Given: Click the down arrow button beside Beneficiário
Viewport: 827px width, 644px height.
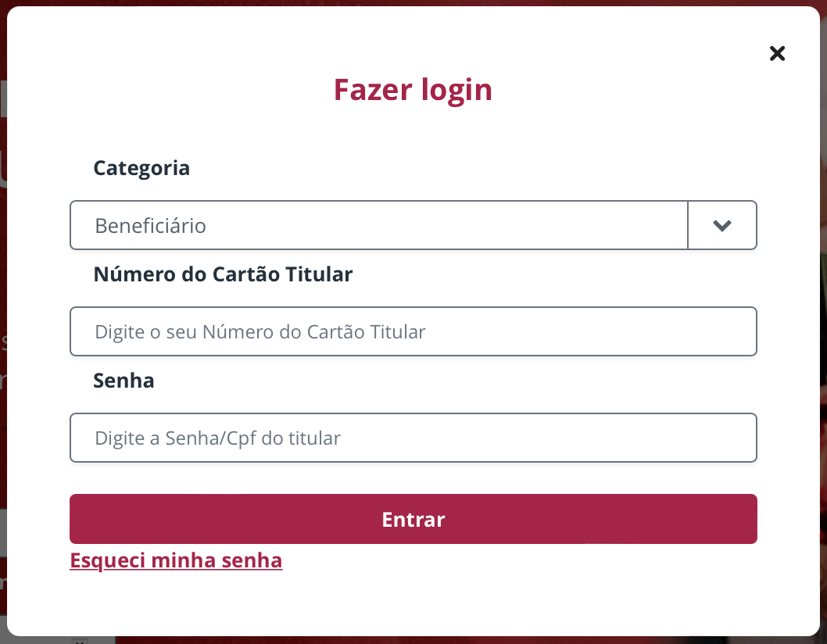Looking at the screenshot, I should click(722, 226).
